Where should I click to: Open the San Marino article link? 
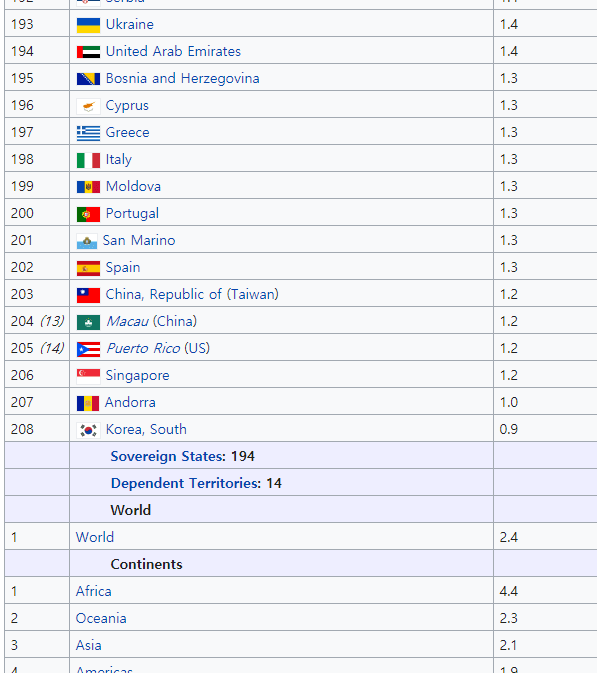point(139,240)
